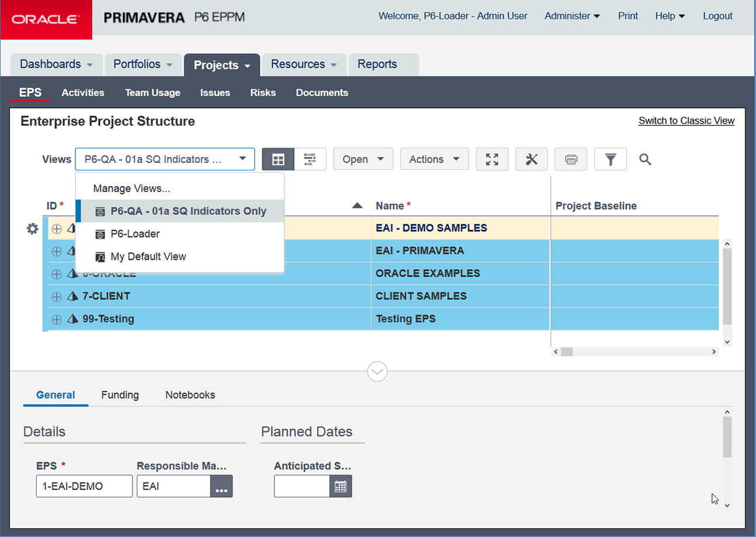Open the Anticipated Start calendar picker

(x=340, y=486)
